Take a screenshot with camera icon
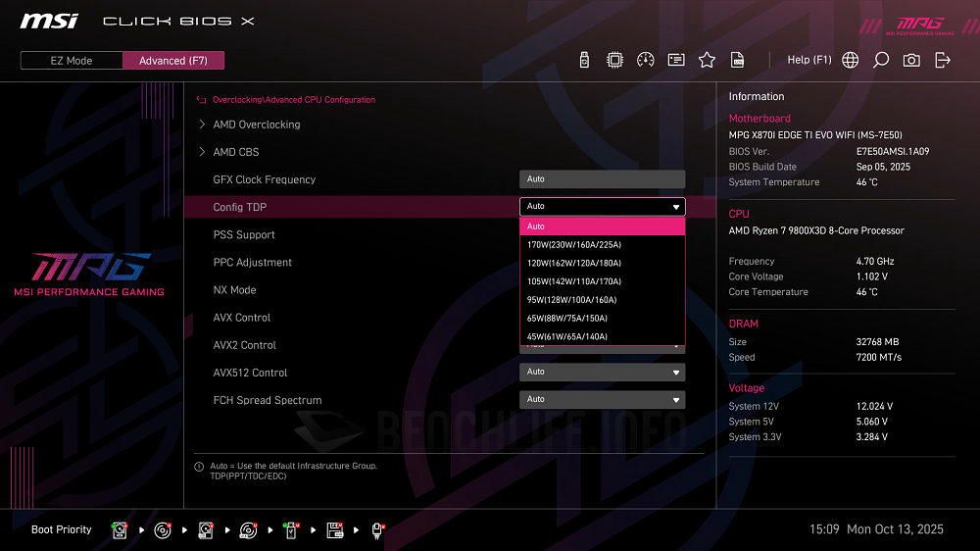 (911, 60)
